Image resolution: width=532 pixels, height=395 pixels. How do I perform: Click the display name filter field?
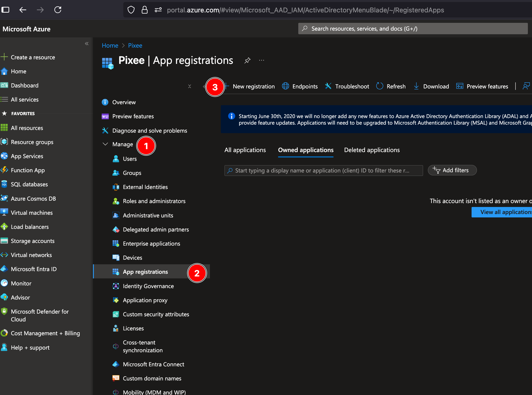323,170
